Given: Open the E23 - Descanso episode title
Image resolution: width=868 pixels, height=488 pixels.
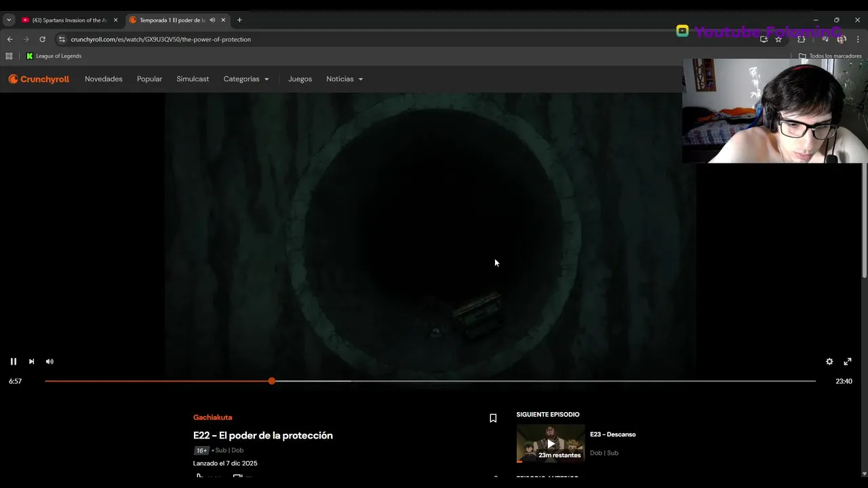Looking at the screenshot, I should click(x=612, y=434).
